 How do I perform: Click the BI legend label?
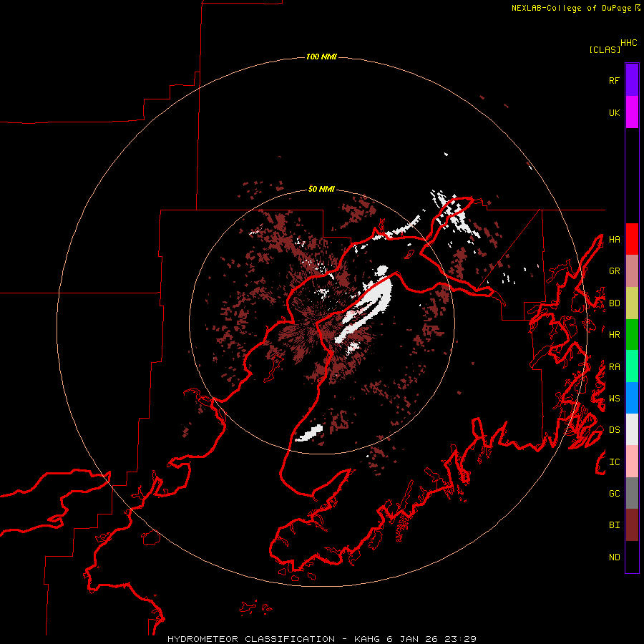tap(614, 525)
